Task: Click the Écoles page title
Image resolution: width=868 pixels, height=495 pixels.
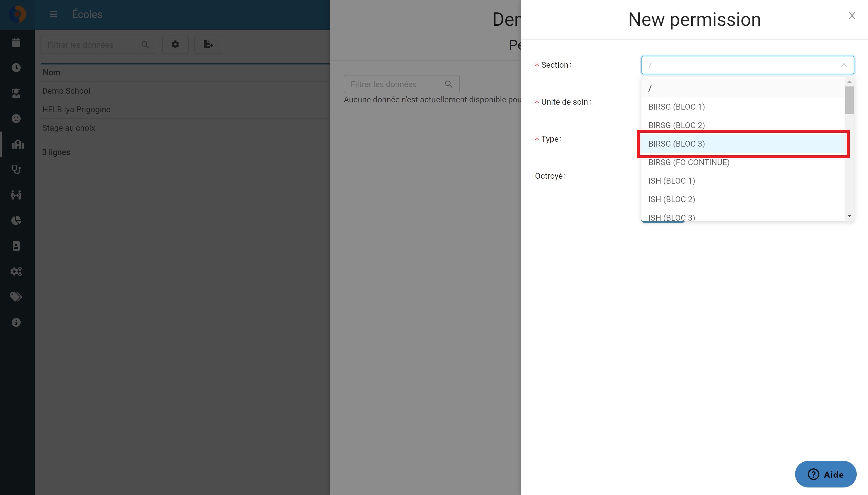Action: (x=87, y=14)
